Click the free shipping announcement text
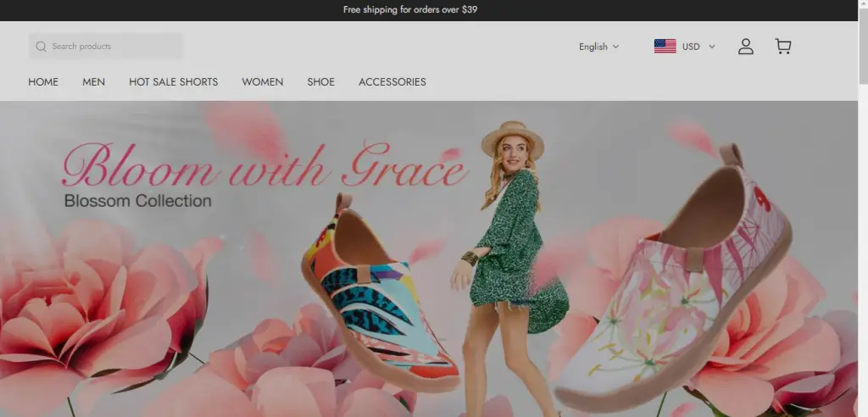The image size is (868, 417). pos(410,9)
